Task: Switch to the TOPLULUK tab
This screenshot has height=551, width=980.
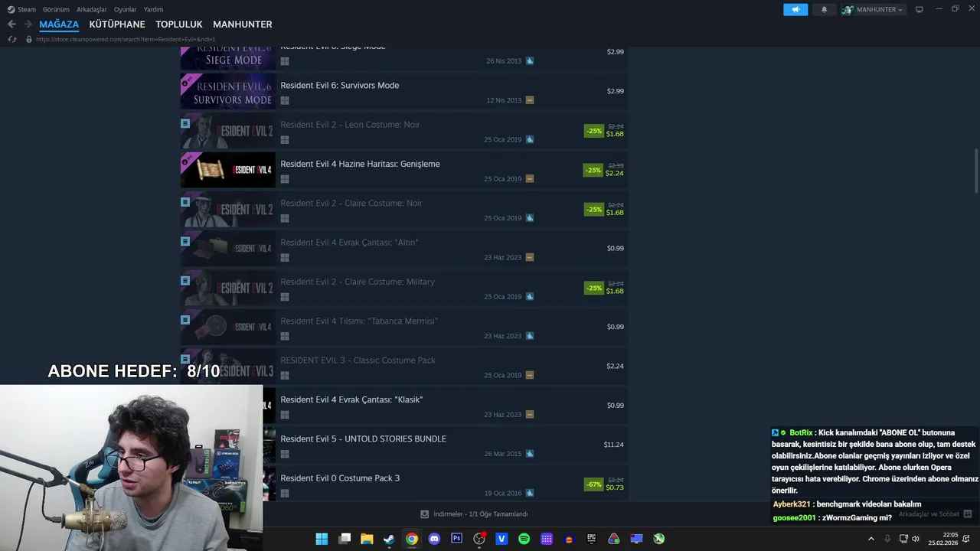Action: (x=179, y=24)
